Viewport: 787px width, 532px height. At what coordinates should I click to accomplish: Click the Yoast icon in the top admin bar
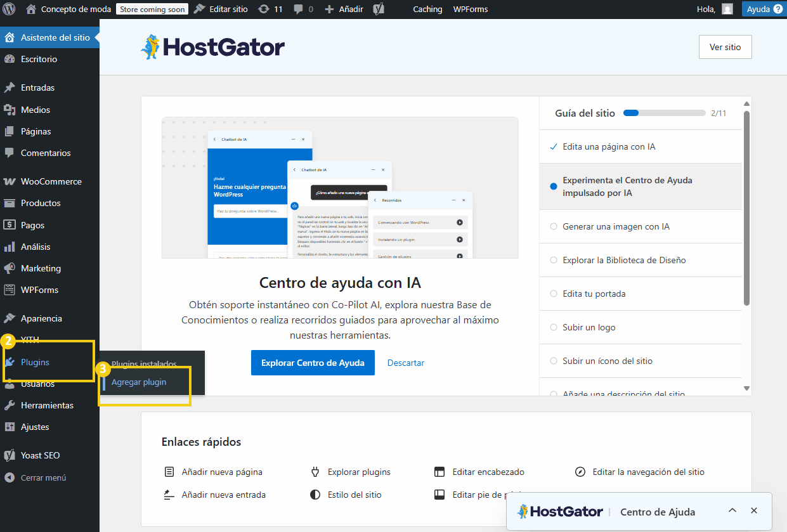pyautogui.click(x=379, y=10)
